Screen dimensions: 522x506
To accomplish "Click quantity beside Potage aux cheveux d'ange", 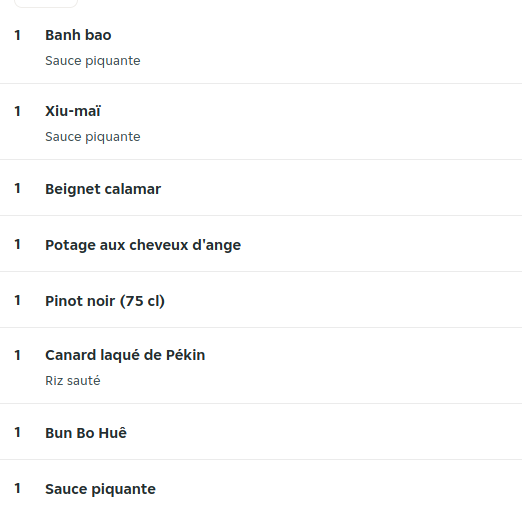I will [x=18, y=244].
